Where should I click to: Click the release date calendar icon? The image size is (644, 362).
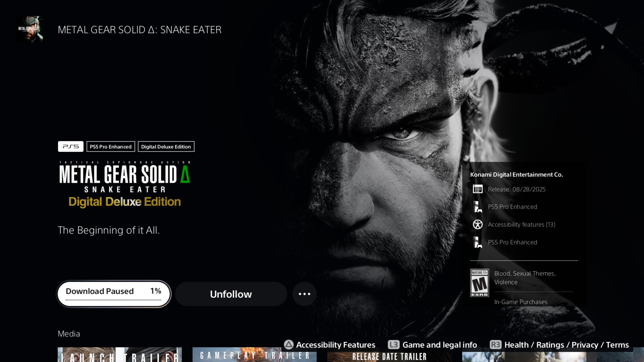pyautogui.click(x=477, y=189)
